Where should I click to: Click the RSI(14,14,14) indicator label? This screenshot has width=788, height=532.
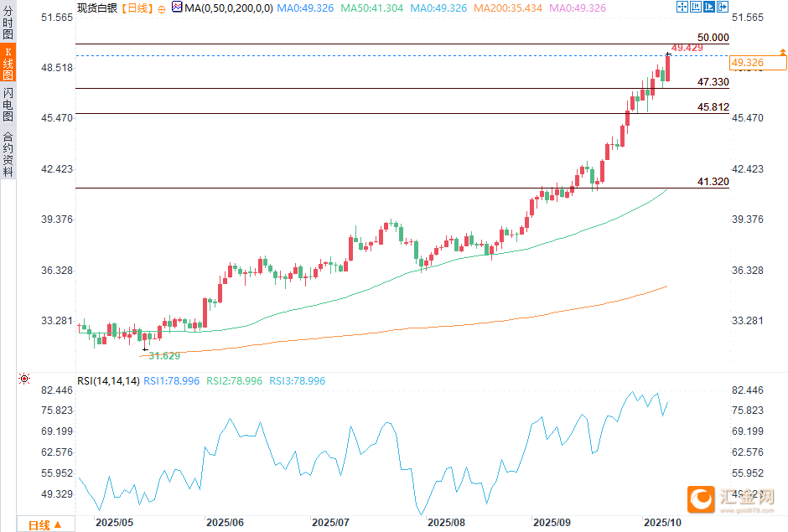pos(108,381)
